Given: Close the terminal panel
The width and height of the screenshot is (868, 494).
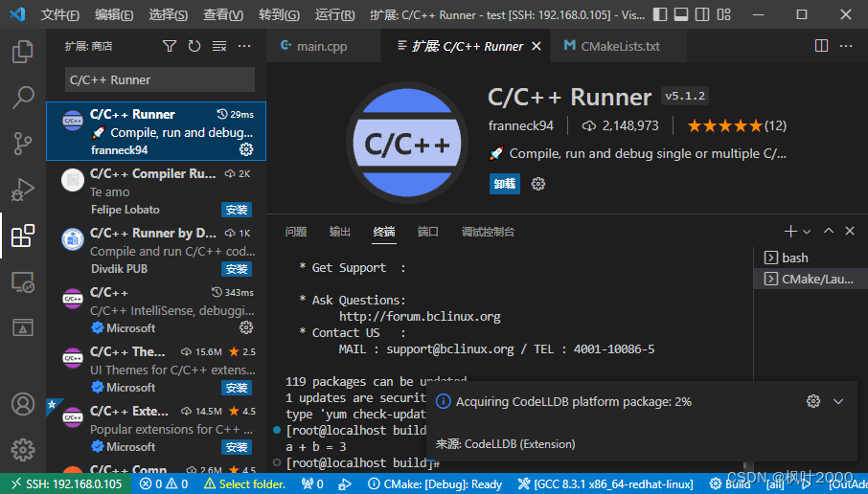Looking at the screenshot, I should [x=850, y=232].
